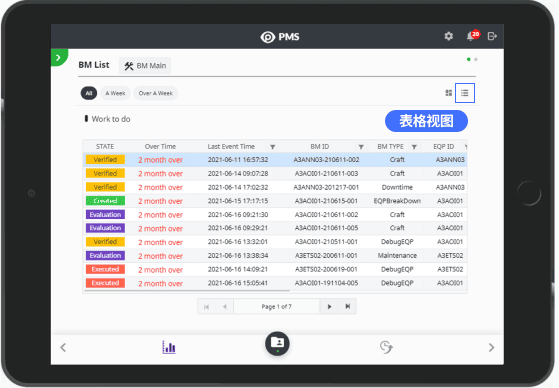Sort by the STATE column header
Screen dimensions: 559x388
105,147
